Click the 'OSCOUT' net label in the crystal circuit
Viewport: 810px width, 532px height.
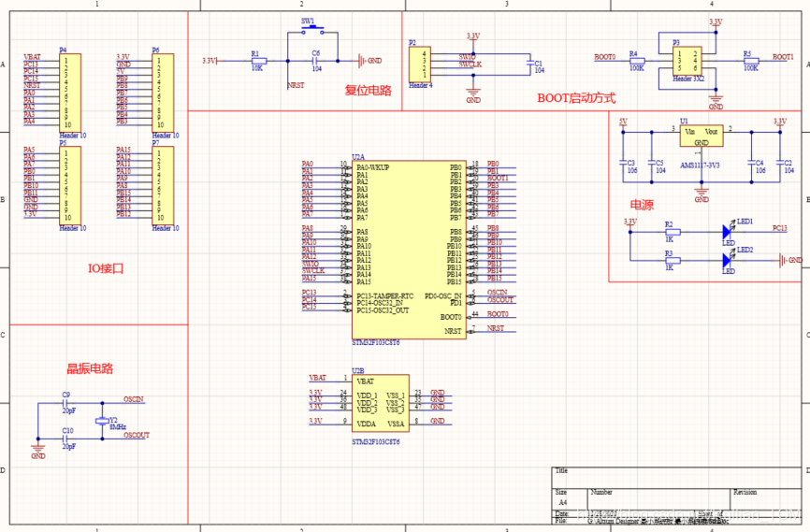click(137, 436)
